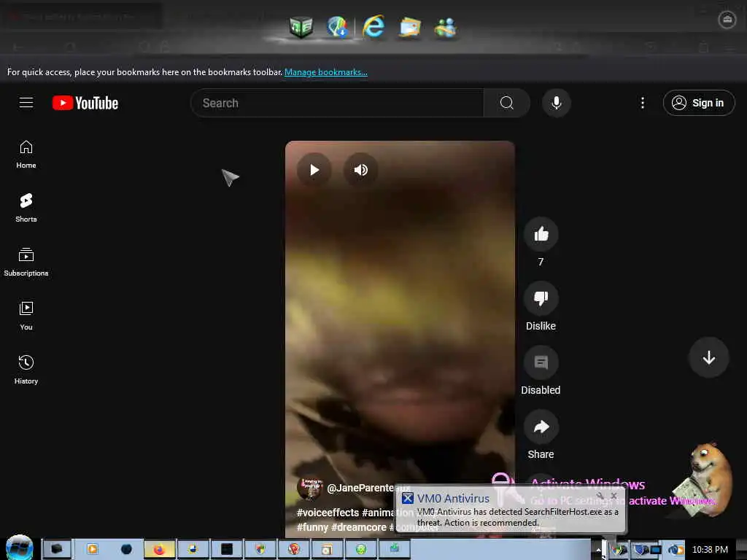This screenshot has height=560, width=747.
Task: Open the @JaneParente channel avatar
Action: [x=310, y=489]
